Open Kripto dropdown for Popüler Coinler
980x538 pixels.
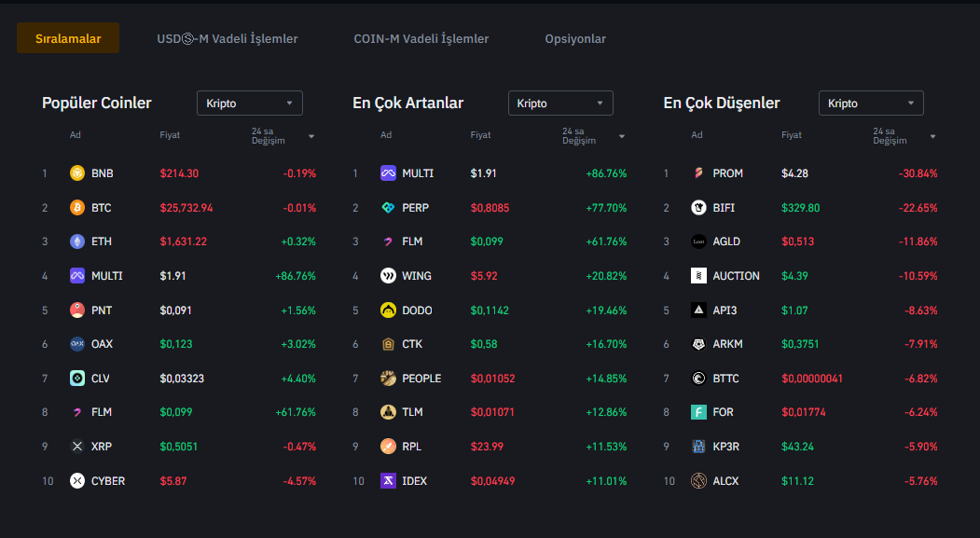pos(249,103)
